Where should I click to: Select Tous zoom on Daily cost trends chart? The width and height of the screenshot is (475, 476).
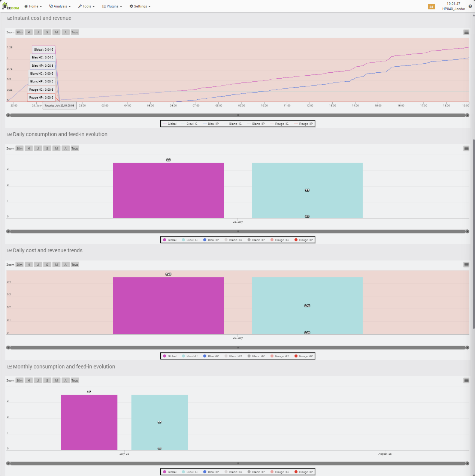[x=75, y=265]
